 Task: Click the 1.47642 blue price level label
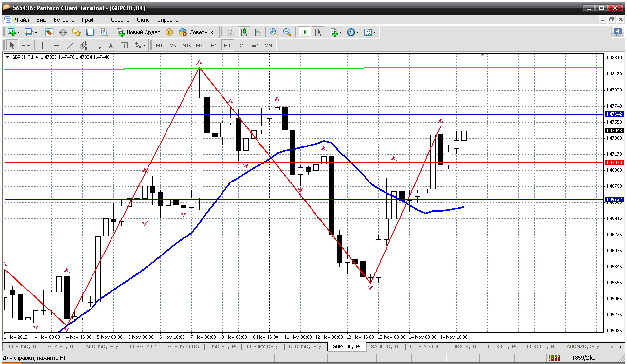pos(613,114)
